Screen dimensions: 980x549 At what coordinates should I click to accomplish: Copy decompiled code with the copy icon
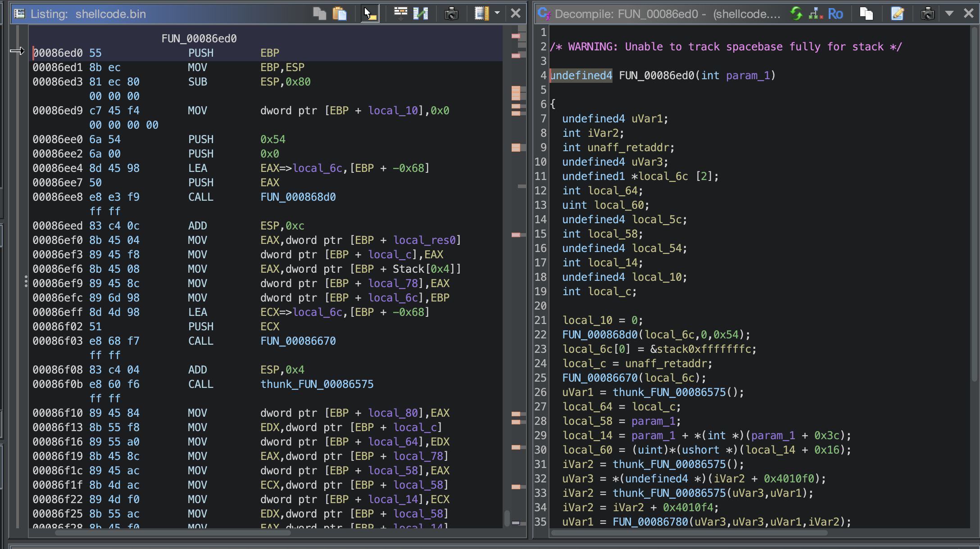[867, 14]
